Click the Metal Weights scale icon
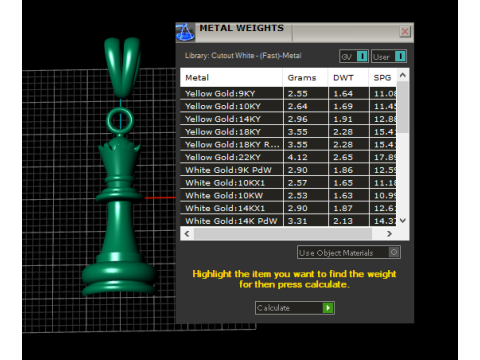The width and height of the screenshot is (480, 360). click(185, 32)
